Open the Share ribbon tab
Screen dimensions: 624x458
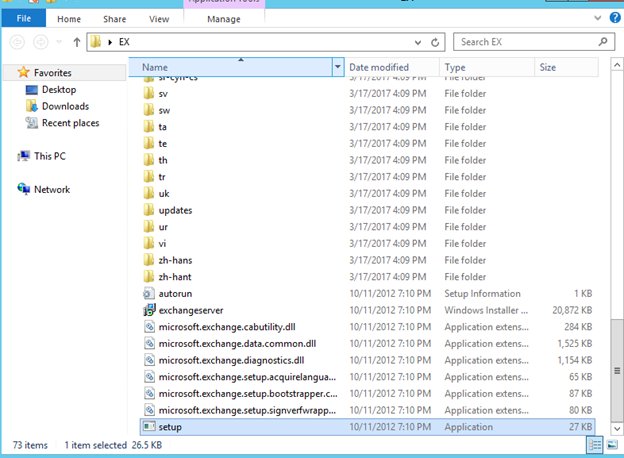click(x=115, y=18)
